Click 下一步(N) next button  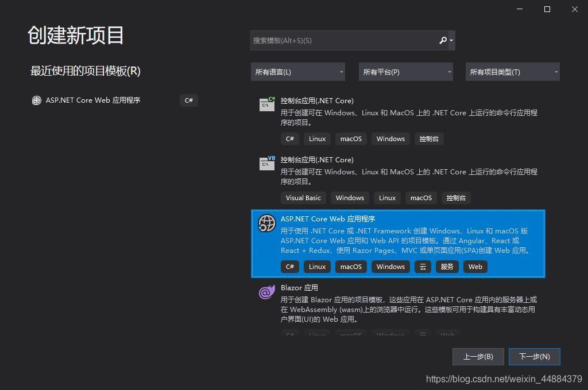click(x=535, y=357)
